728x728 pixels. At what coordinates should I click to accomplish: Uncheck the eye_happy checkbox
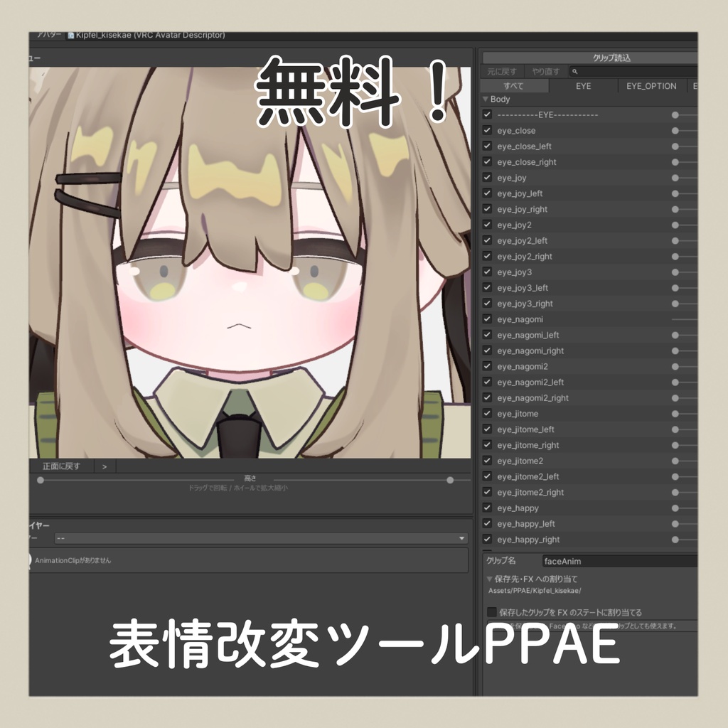(487, 508)
